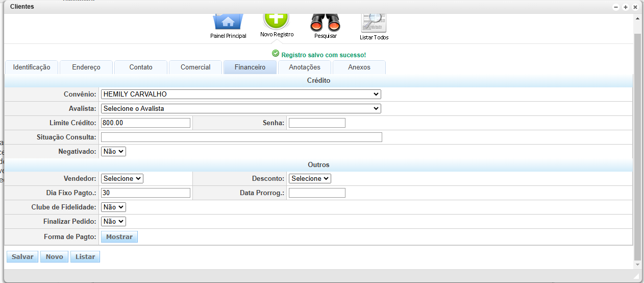
Task: Close the Clientes window
Action: pos(635,7)
